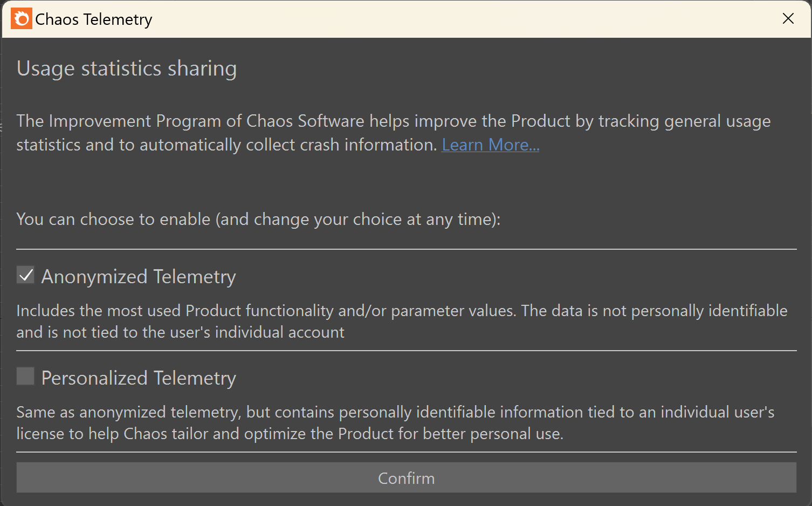
Task: Click the anonymized data description text
Action: point(402,321)
